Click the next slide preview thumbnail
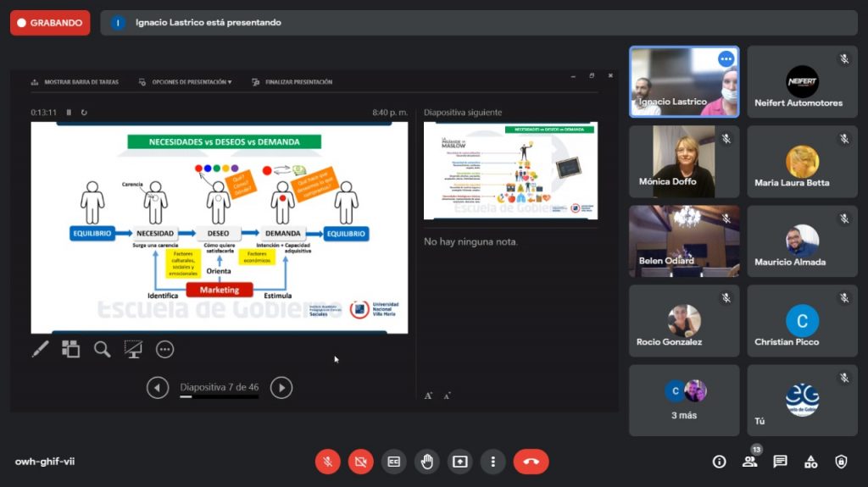Image resolution: width=868 pixels, height=487 pixels. point(510,170)
